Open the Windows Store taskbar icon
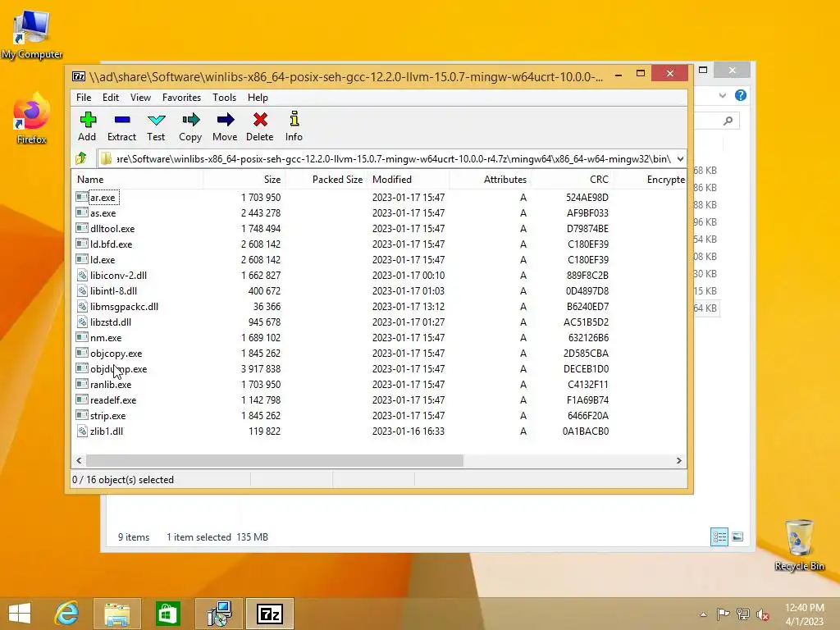The width and height of the screenshot is (840, 630). (167, 614)
